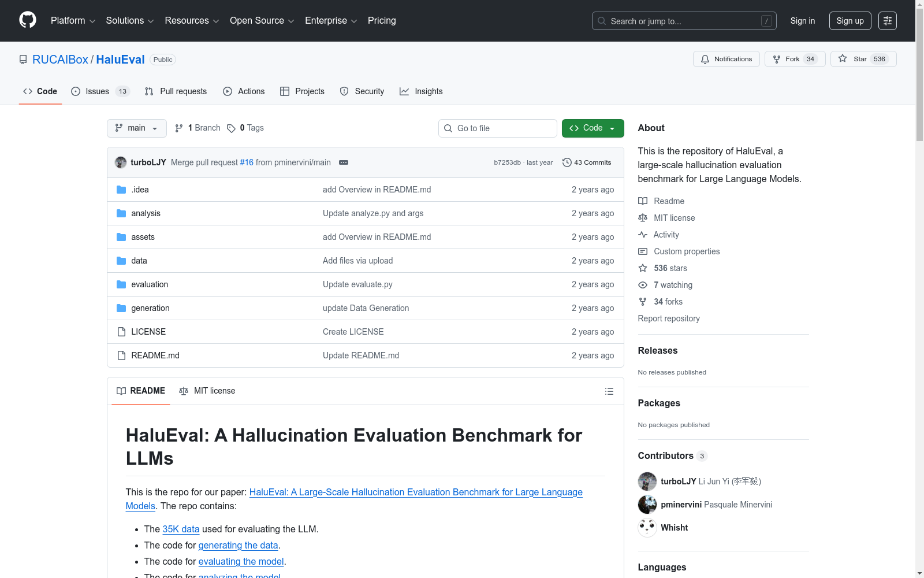The width and height of the screenshot is (924, 578).
Task: Open the analysis folder icon
Action: (x=121, y=213)
